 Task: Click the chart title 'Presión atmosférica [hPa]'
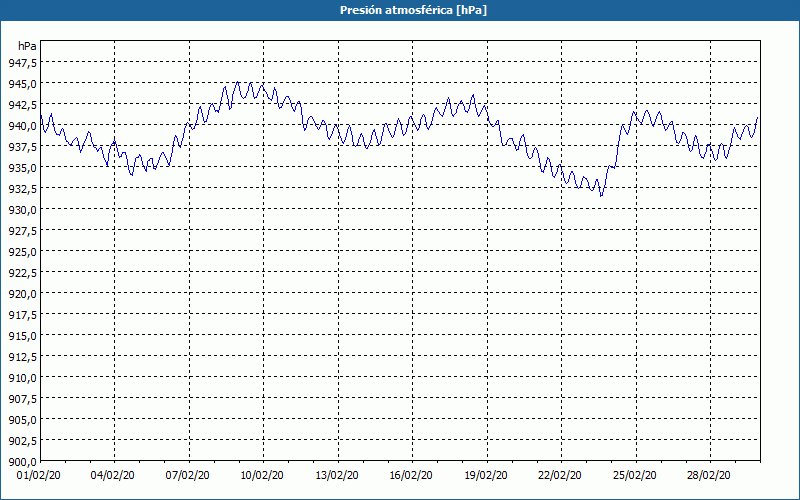413,10
